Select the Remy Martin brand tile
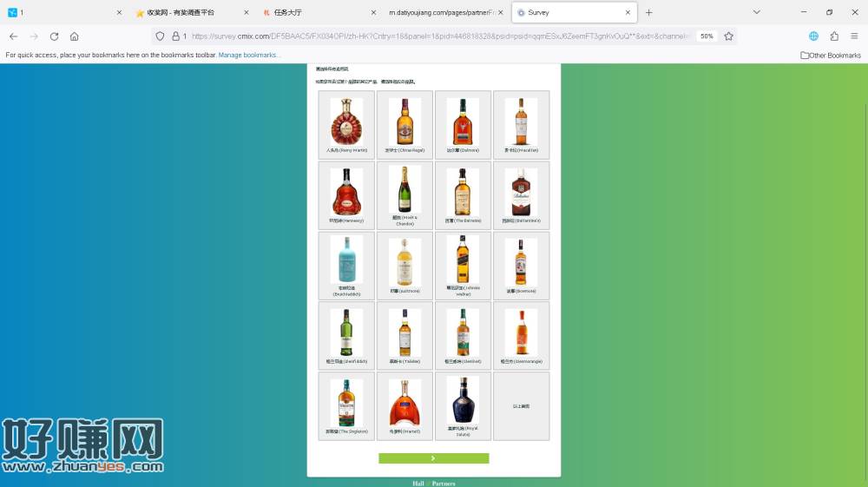The width and height of the screenshot is (868, 487). point(346,125)
